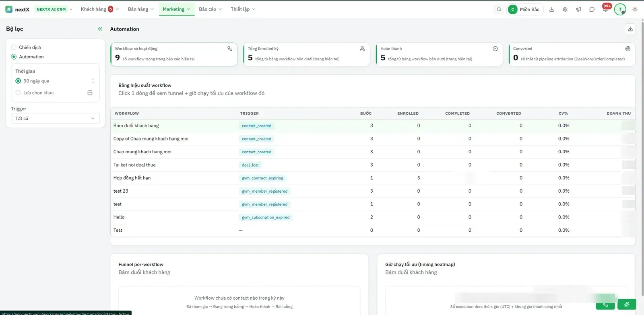The width and height of the screenshot is (644, 315).
Task: Toggle light/dark theme sun icon
Action: coord(635,9)
